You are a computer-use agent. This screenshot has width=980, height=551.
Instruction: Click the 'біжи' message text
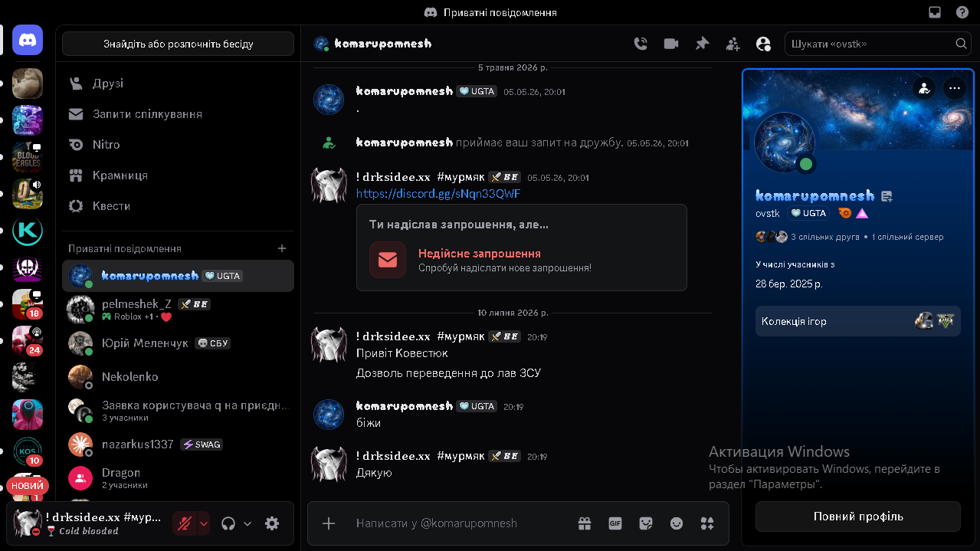[369, 423]
